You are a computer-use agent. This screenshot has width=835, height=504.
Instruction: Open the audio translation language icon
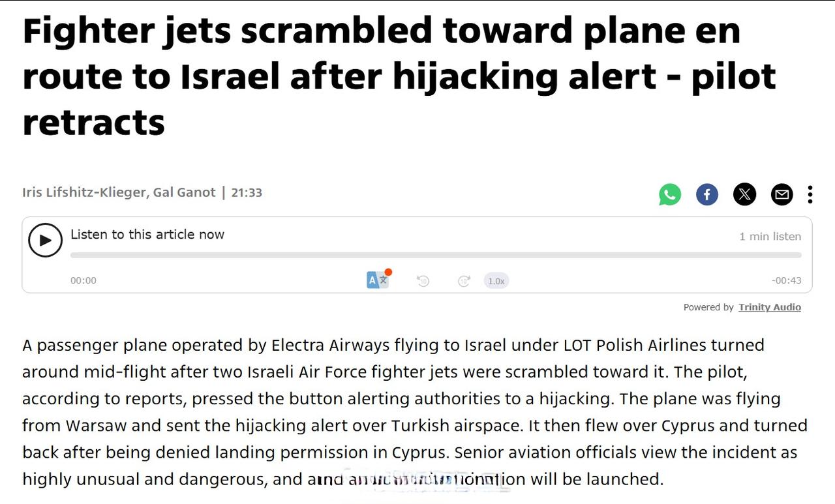[x=378, y=280]
